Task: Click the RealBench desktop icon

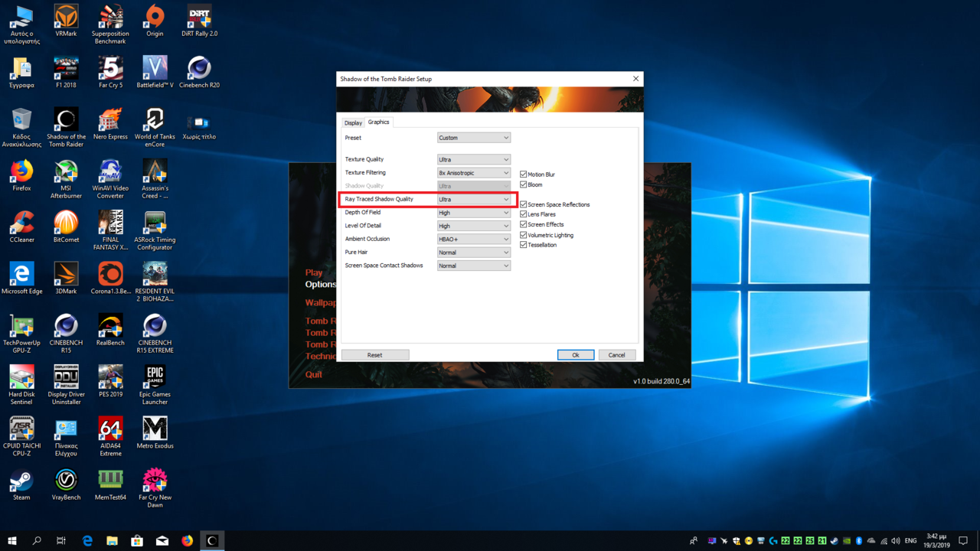Action: click(x=110, y=330)
